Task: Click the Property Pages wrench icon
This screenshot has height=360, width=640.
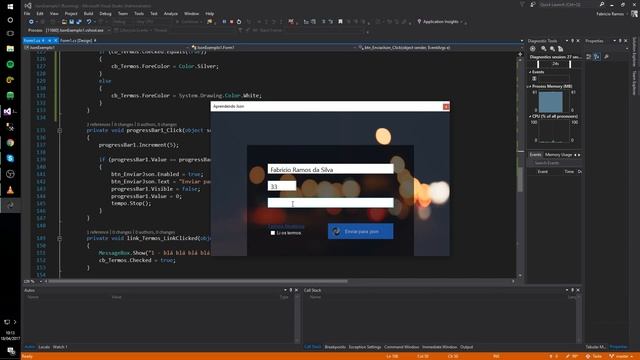Action: 606,57
